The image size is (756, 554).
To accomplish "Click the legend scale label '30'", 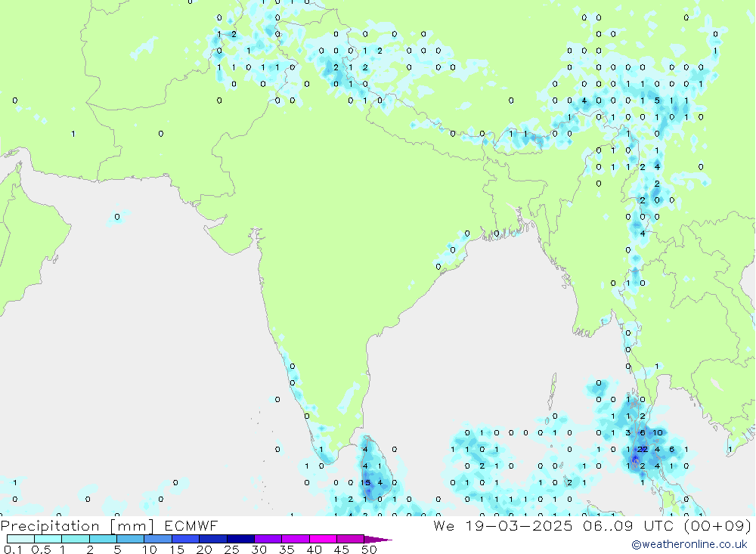I will click(259, 549).
